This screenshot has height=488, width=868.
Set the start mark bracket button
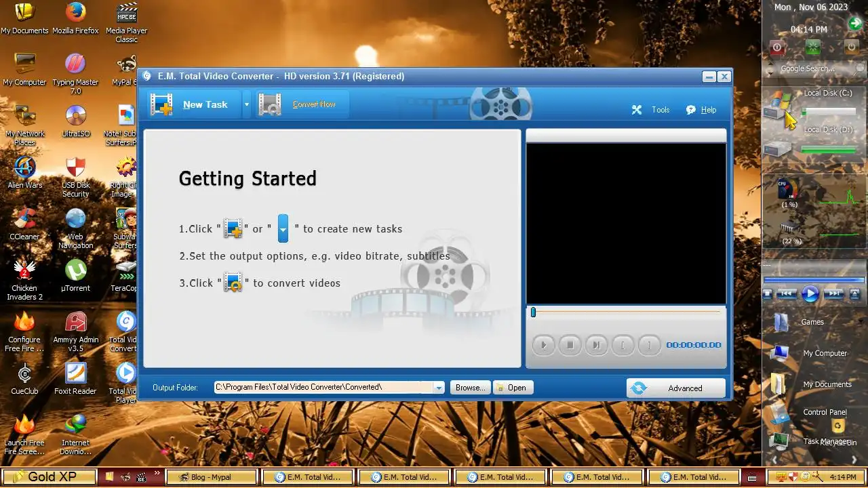point(623,345)
